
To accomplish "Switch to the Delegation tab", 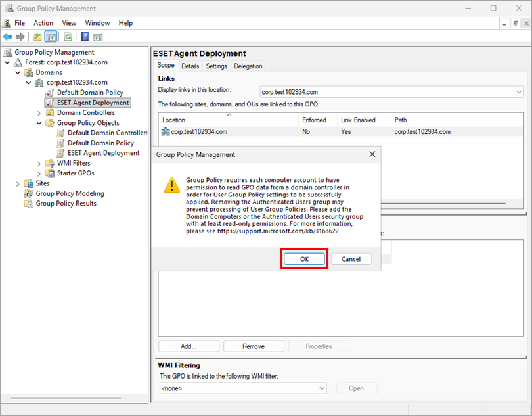I will click(x=248, y=66).
